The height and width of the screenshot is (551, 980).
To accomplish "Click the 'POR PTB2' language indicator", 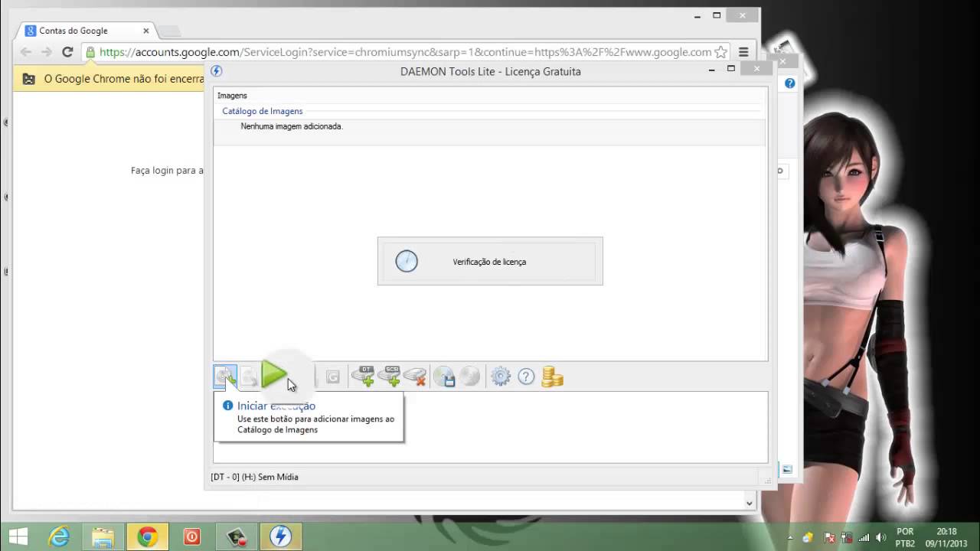I will tap(905, 537).
